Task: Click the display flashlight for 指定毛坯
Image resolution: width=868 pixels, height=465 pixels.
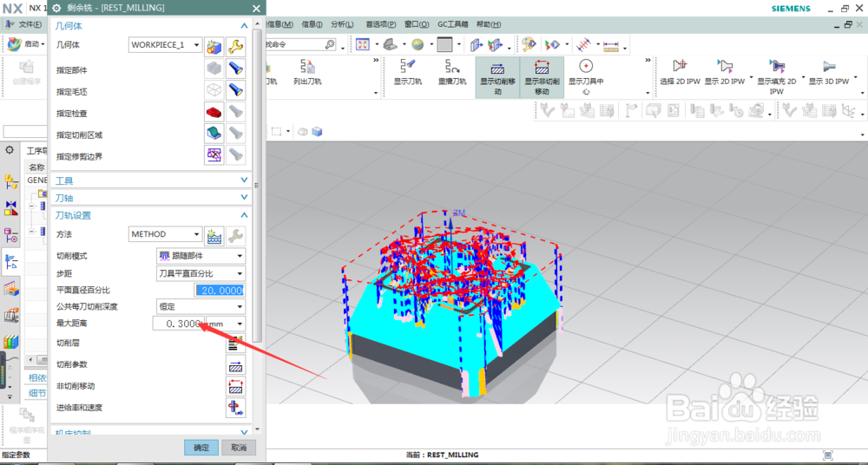Action: (236, 89)
